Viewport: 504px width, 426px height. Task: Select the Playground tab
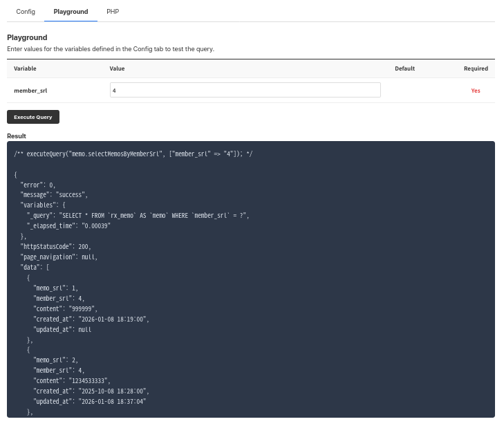tap(71, 12)
